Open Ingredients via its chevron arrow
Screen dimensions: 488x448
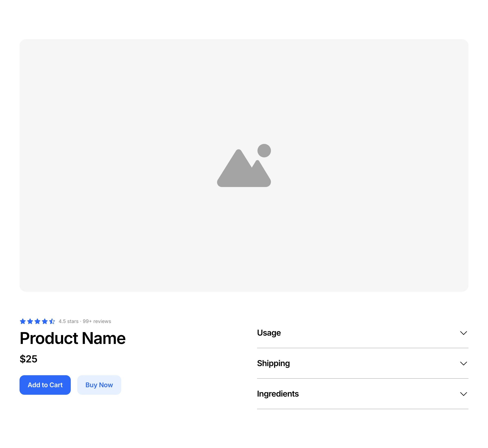[464, 394]
